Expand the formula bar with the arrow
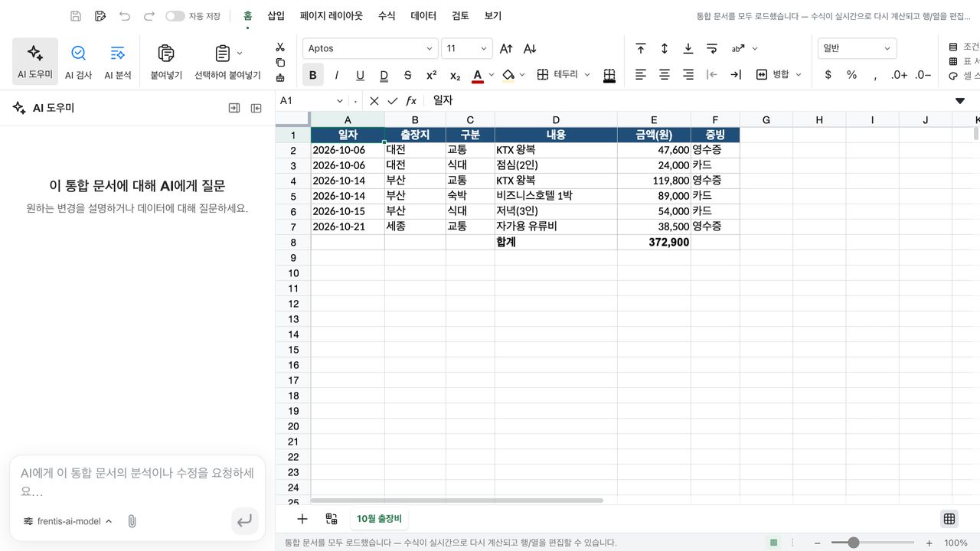 tap(960, 100)
